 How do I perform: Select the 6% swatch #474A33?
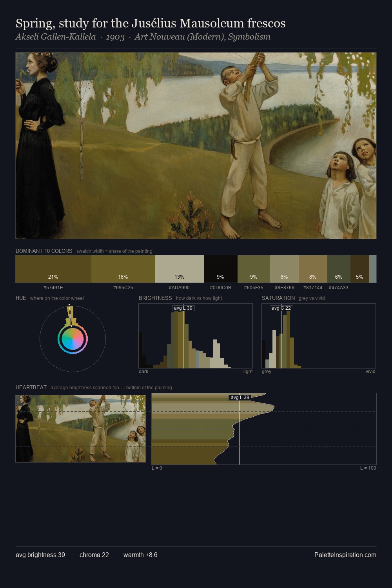339,269
